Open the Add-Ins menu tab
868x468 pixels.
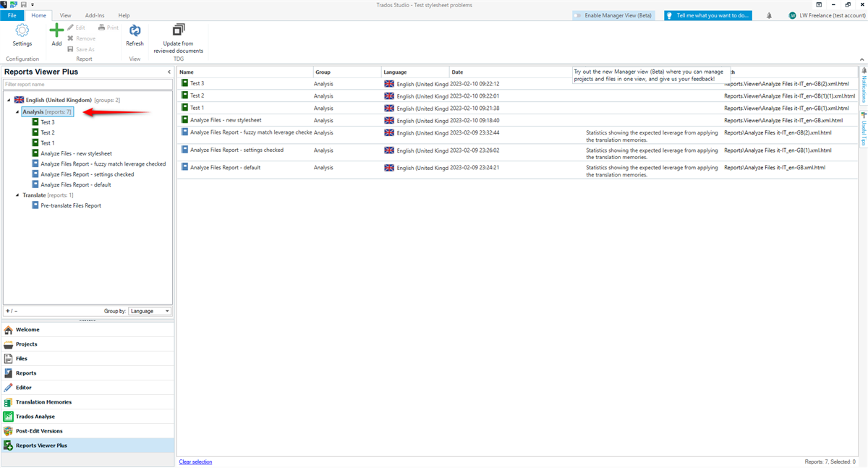coord(95,14)
